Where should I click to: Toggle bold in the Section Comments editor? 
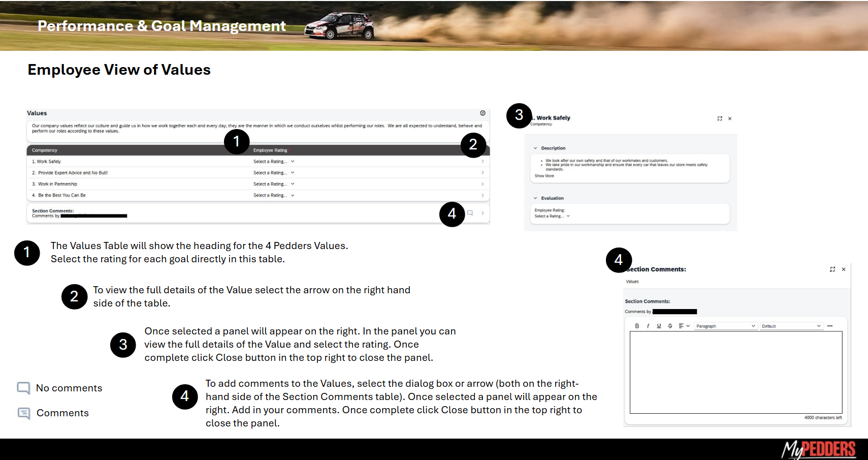click(x=637, y=326)
